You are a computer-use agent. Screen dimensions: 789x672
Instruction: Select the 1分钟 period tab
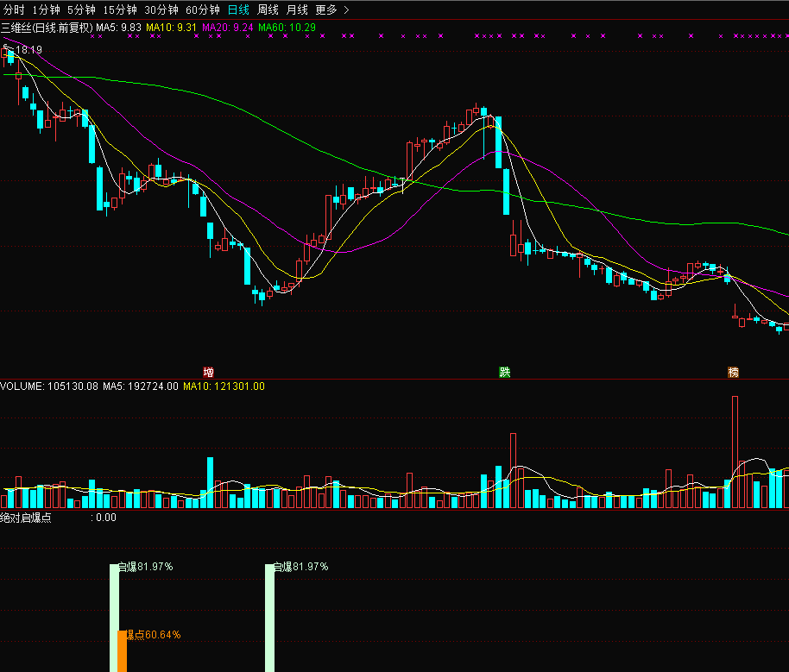pyautogui.click(x=46, y=9)
